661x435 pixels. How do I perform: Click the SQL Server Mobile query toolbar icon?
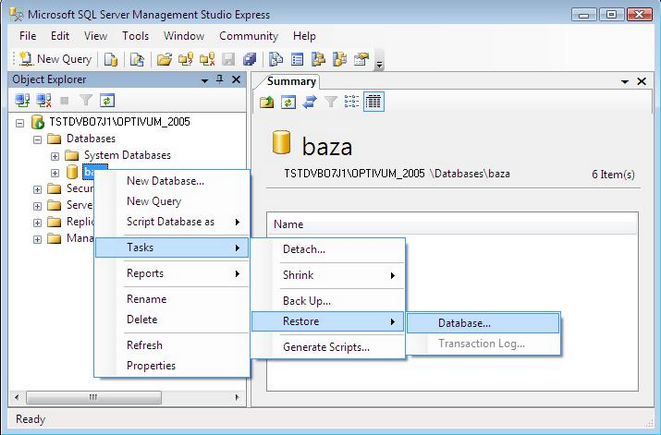tap(137, 59)
